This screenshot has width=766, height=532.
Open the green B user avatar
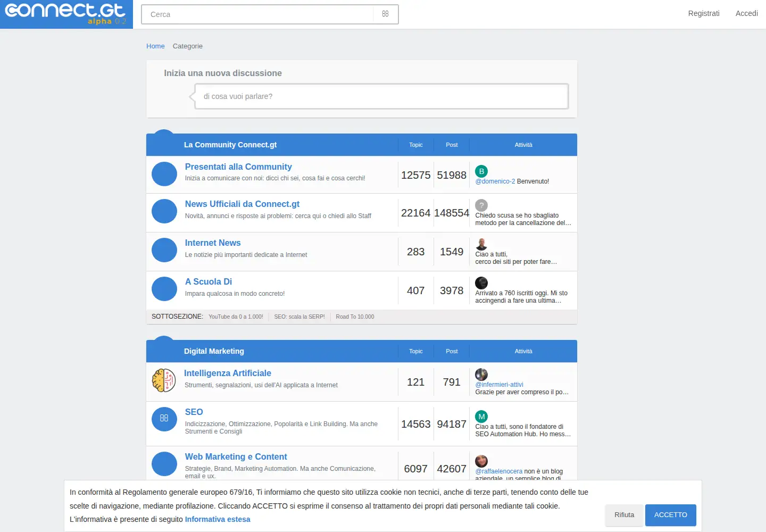481,171
